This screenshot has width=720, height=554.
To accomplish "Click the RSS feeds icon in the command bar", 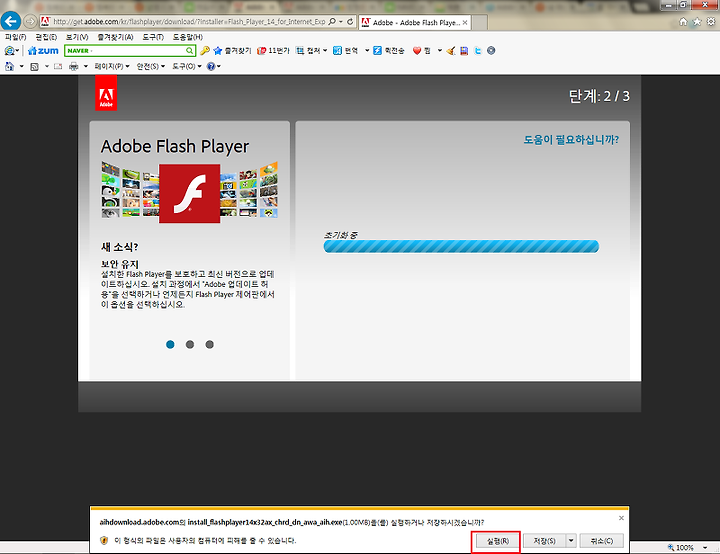I will point(34,67).
